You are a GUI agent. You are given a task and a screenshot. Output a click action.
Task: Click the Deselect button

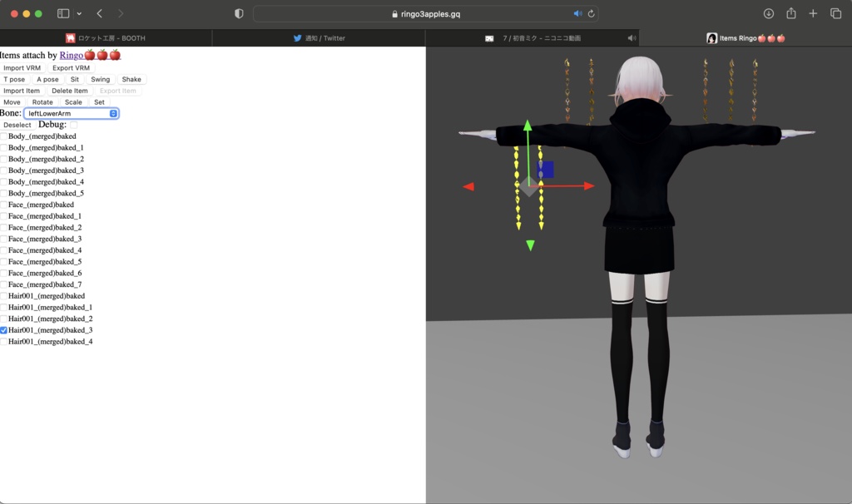(x=17, y=125)
